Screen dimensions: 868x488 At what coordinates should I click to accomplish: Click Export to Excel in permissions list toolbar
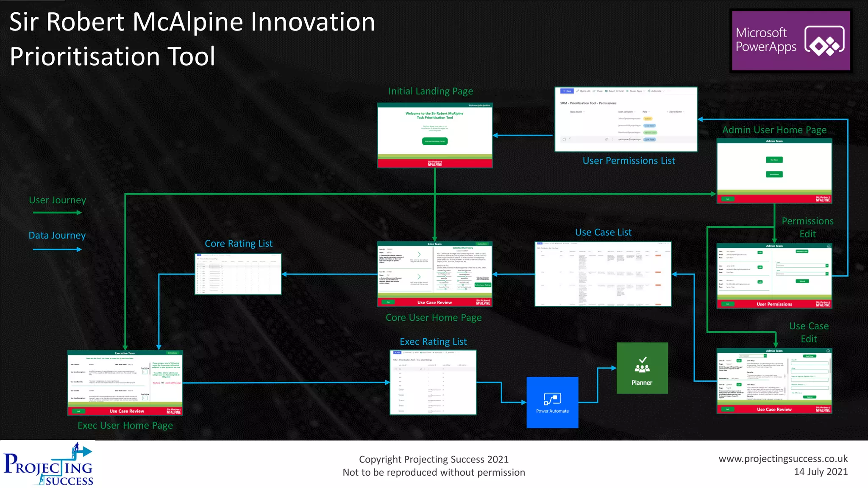pos(614,91)
